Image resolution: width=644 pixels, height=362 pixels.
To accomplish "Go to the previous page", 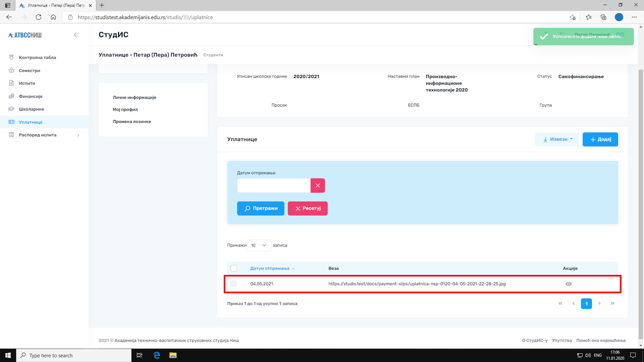I will (573, 303).
